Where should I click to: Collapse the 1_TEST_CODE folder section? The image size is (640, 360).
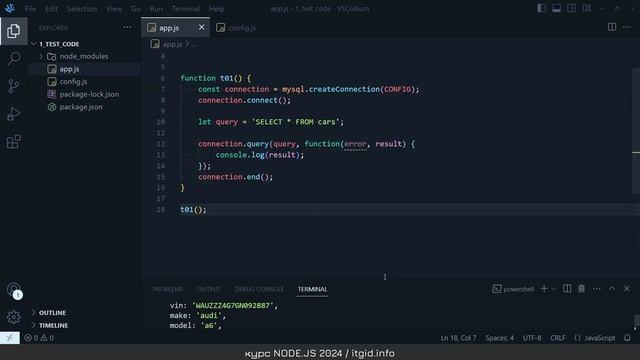coord(84,44)
